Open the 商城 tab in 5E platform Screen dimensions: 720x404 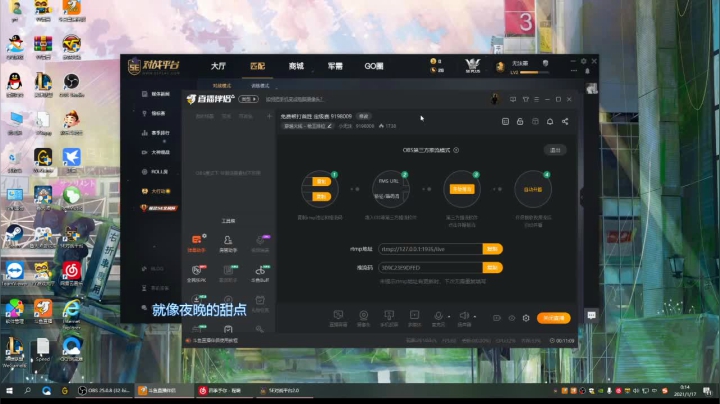[296, 66]
